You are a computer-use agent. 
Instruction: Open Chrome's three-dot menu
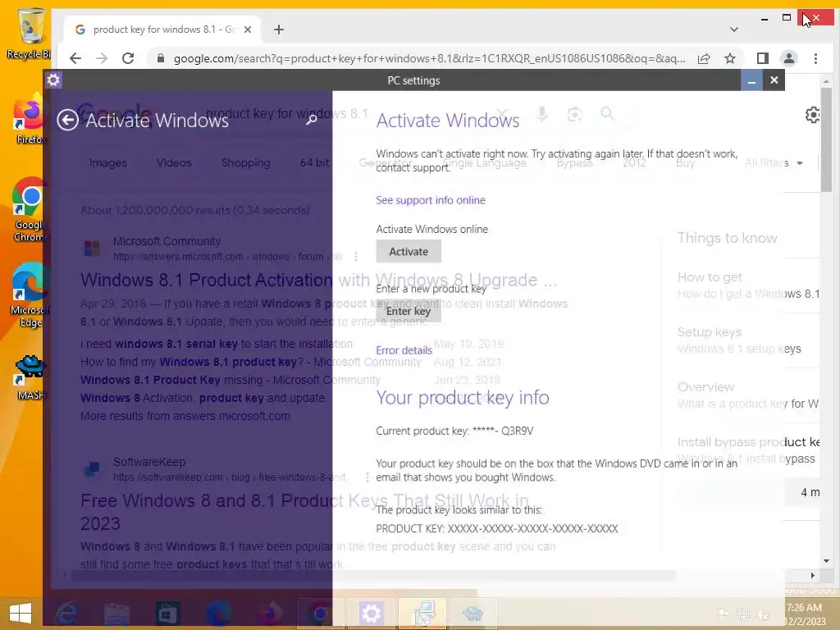pos(815,58)
